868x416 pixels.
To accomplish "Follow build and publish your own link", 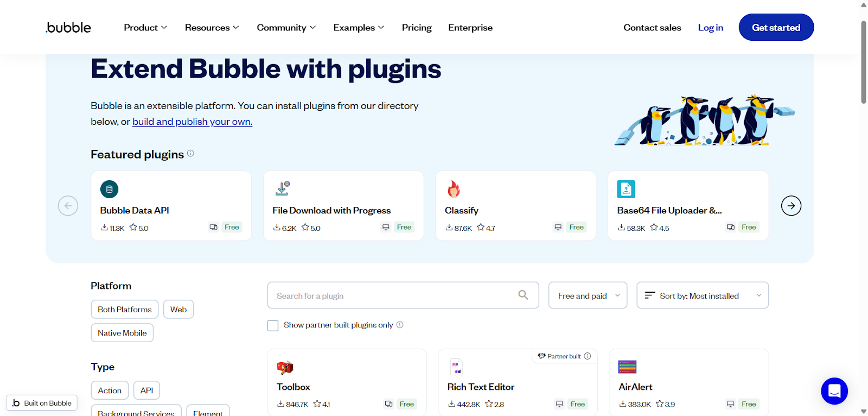I will [x=193, y=122].
